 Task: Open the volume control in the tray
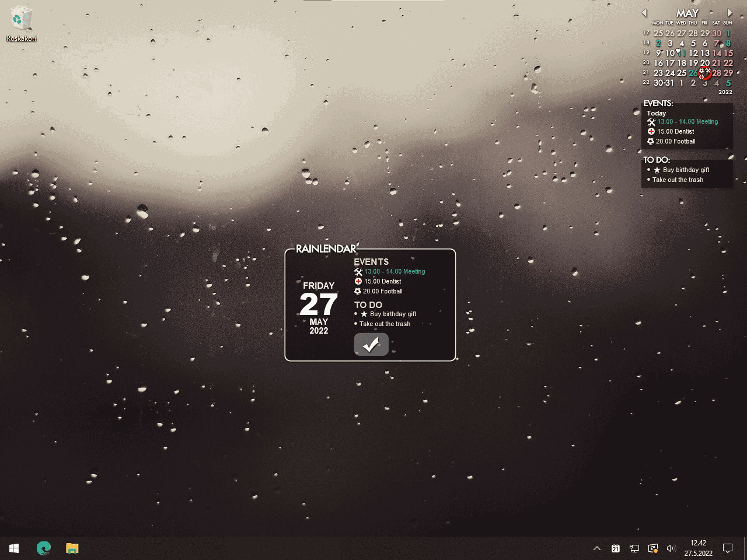click(x=671, y=548)
